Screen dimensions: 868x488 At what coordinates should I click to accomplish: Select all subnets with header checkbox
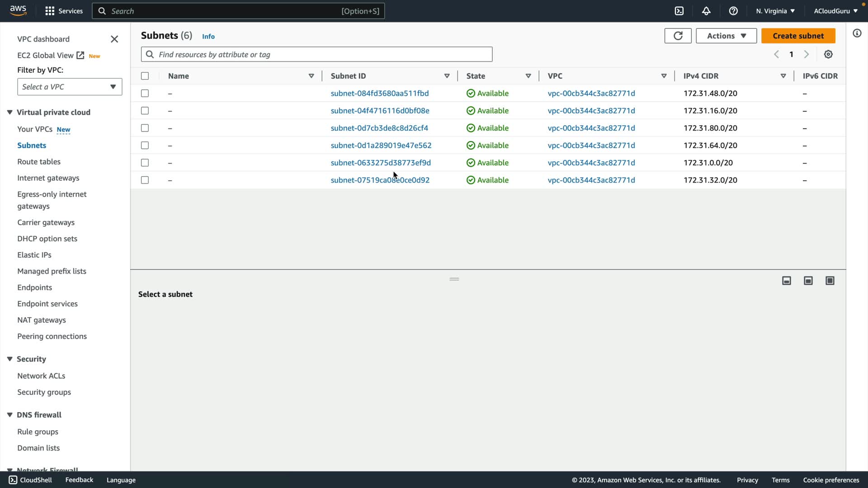(145, 76)
